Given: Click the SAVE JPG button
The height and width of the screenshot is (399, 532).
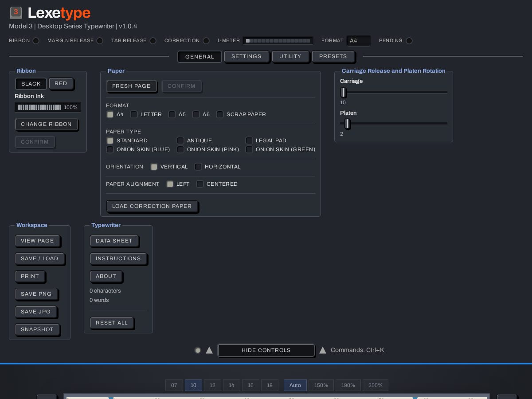Looking at the screenshot, I should click(36, 312).
